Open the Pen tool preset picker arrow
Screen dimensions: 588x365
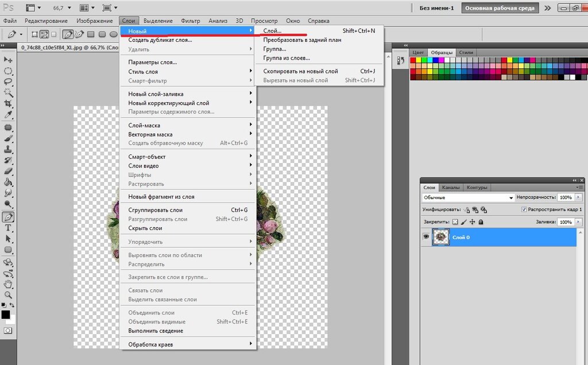click(21, 34)
